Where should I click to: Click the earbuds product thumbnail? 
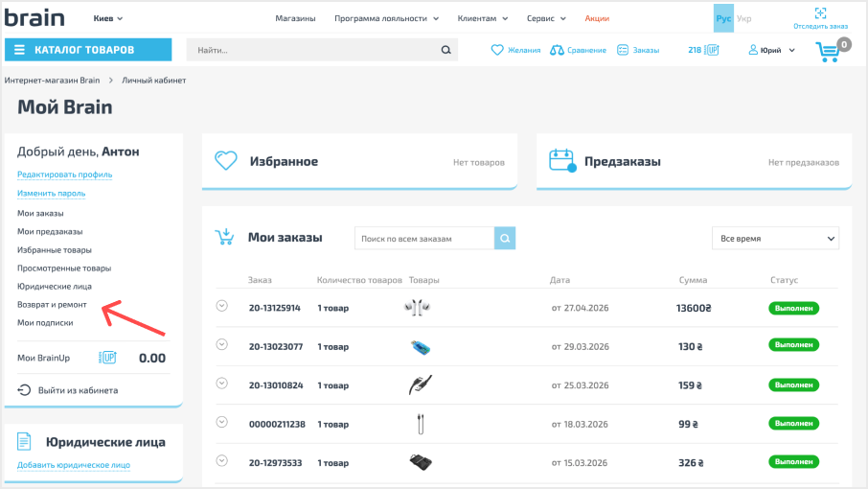418,308
